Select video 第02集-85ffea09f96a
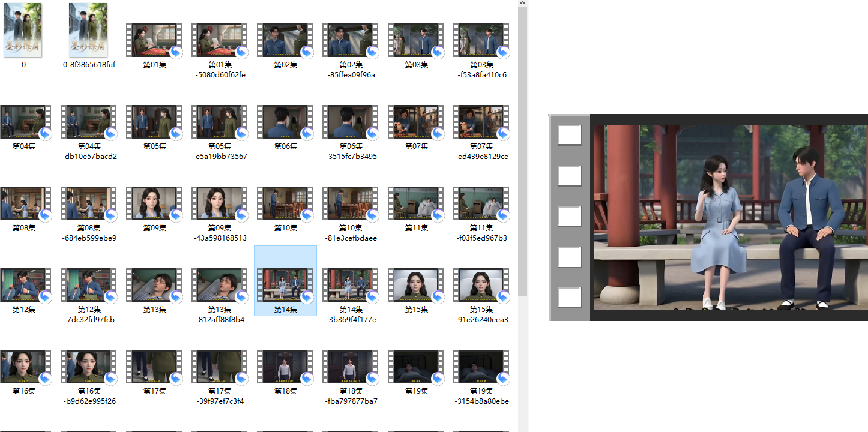This screenshot has width=868, height=432. pyautogui.click(x=351, y=40)
